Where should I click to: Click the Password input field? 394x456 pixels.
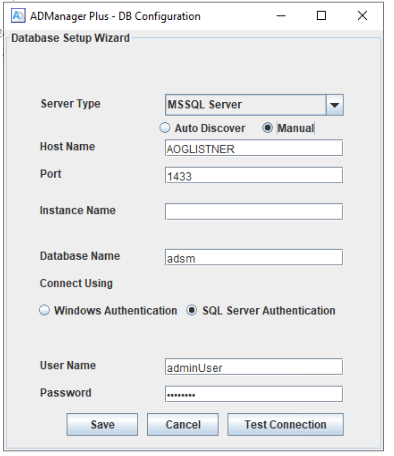tap(254, 394)
